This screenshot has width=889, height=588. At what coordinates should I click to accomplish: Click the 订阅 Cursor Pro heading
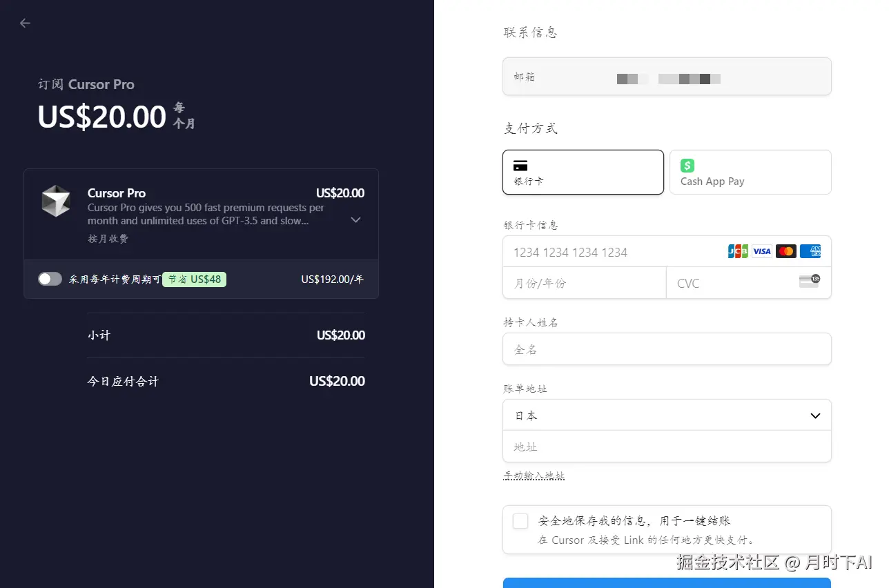[86, 84]
